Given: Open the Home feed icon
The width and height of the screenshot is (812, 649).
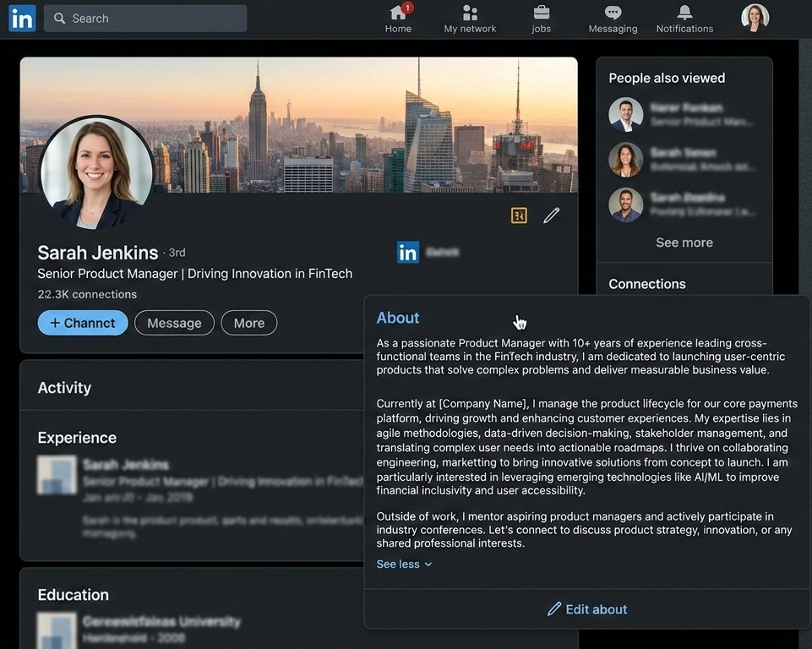Looking at the screenshot, I should 398,13.
